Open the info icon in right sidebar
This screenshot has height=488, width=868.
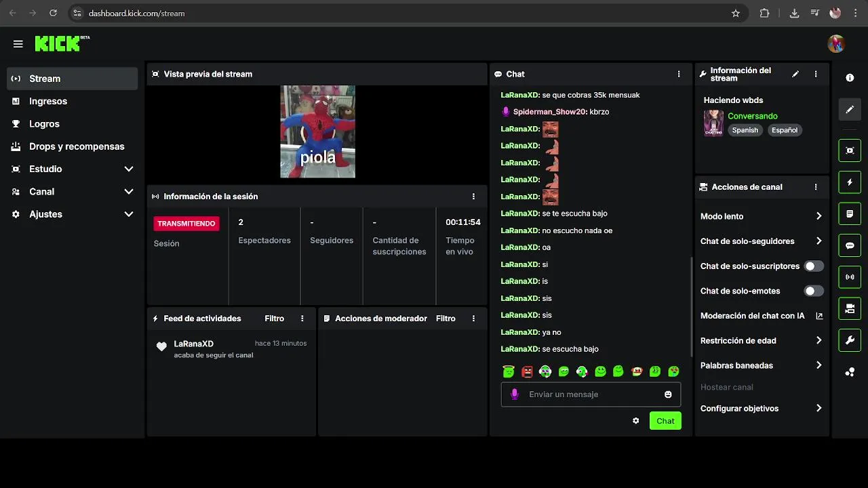pyautogui.click(x=850, y=78)
